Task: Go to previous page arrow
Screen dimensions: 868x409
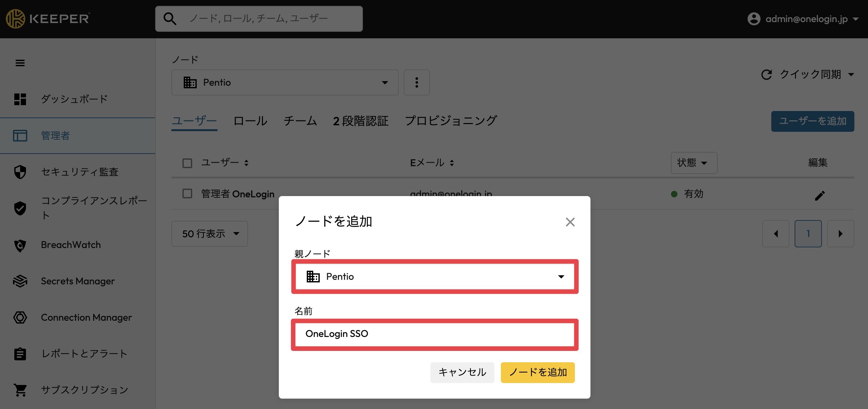Action: click(776, 234)
